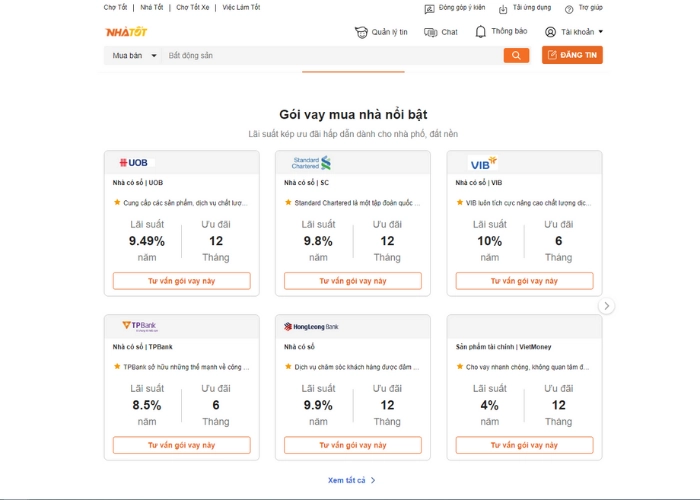Click the TPBank logo on loan card
Image resolution: width=700 pixels, height=500 pixels.
[x=139, y=326]
